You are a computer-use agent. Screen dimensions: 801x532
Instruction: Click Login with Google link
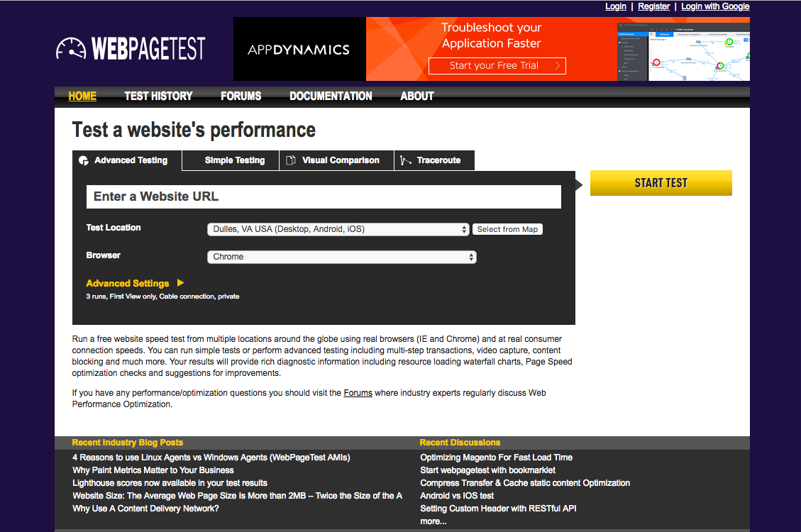tap(715, 6)
